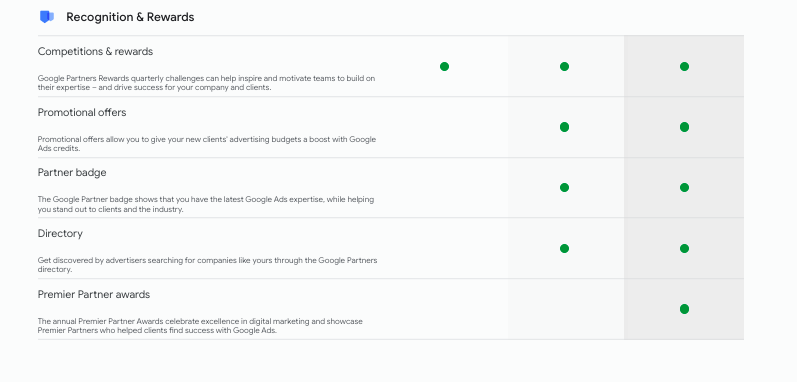Image resolution: width=797 pixels, height=382 pixels.
Task: Click the Partner badge row title
Action: click(x=72, y=173)
